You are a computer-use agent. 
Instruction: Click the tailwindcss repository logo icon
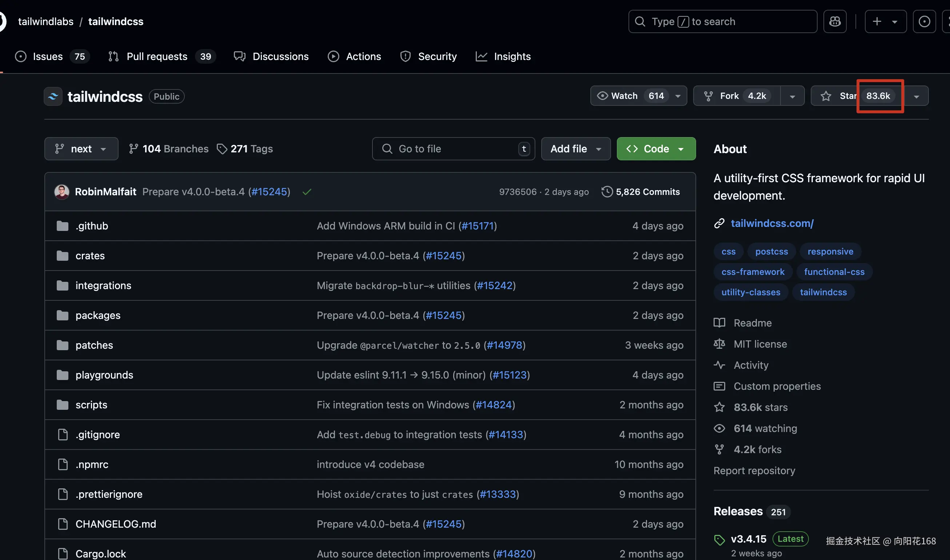coord(53,96)
